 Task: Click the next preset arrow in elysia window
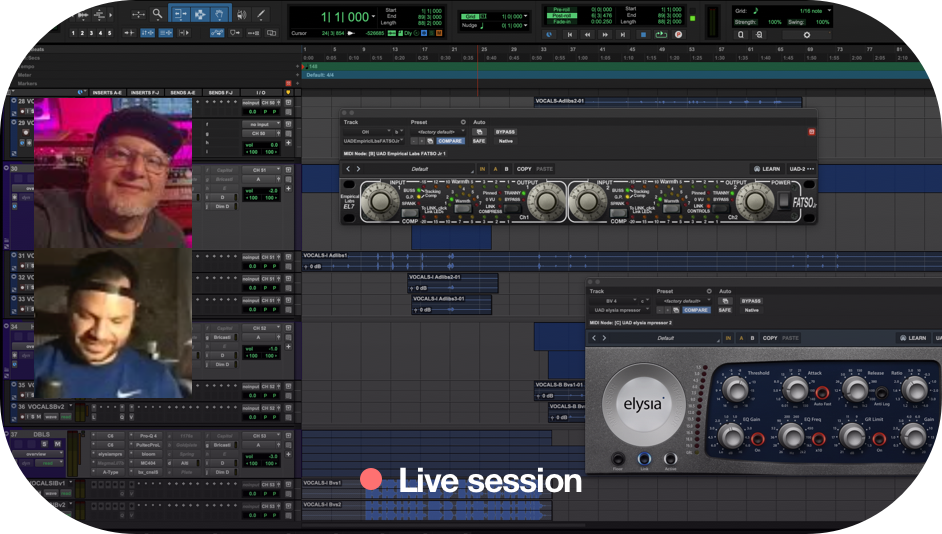coord(604,338)
